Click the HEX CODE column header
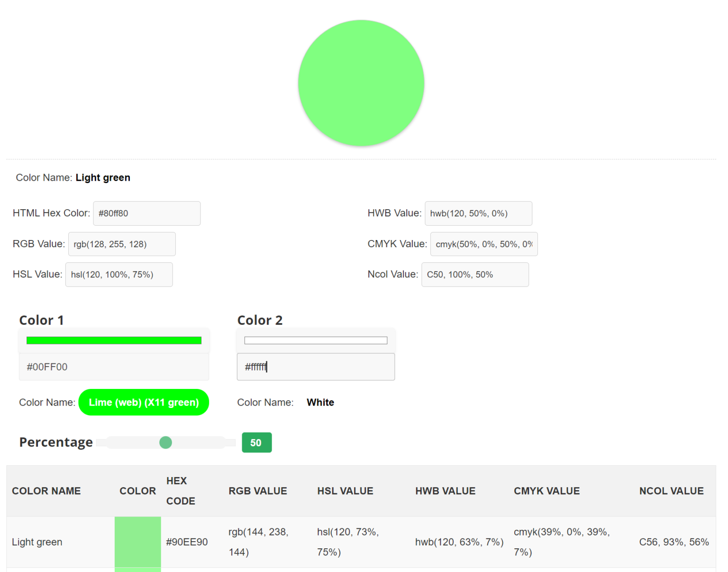Screen dimensions: 728x572 pos(180,491)
